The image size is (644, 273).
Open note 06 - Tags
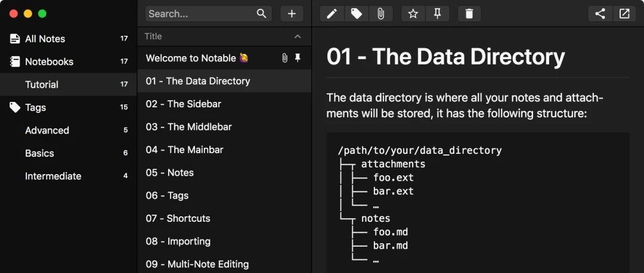pyautogui.click(x=224, y=196)
